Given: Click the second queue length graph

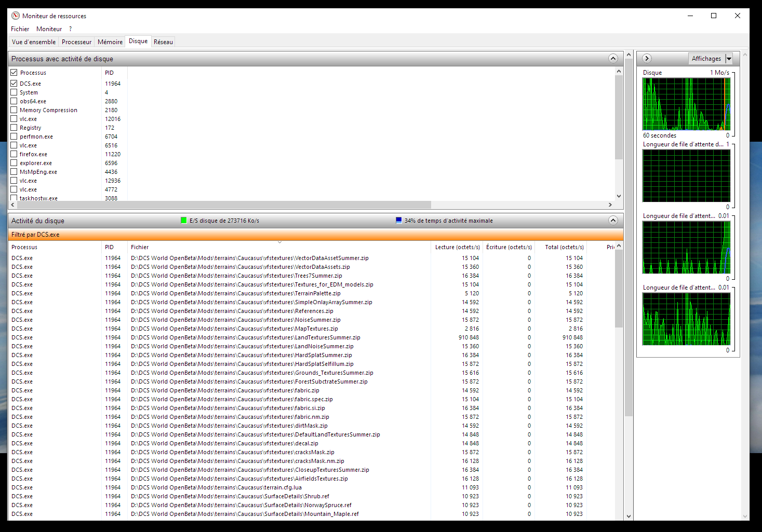Looking at the screenshot, I should [686, 247].
